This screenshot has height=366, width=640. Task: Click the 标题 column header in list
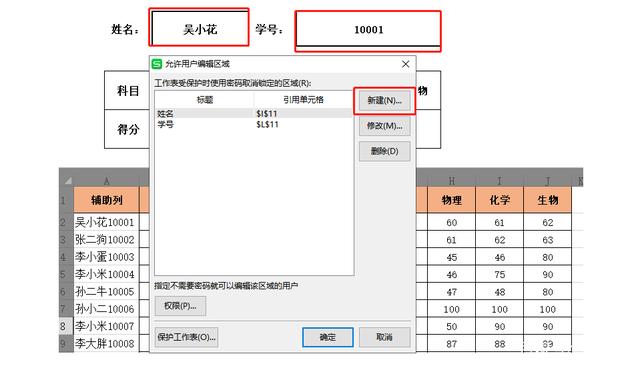tap(204, 100)
